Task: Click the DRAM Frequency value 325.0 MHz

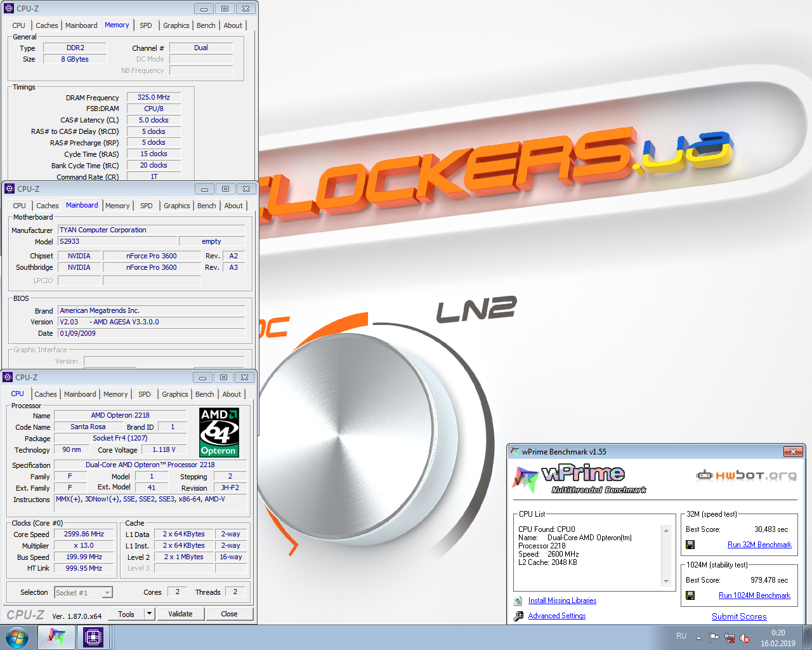Action: [x=154, y=97]
